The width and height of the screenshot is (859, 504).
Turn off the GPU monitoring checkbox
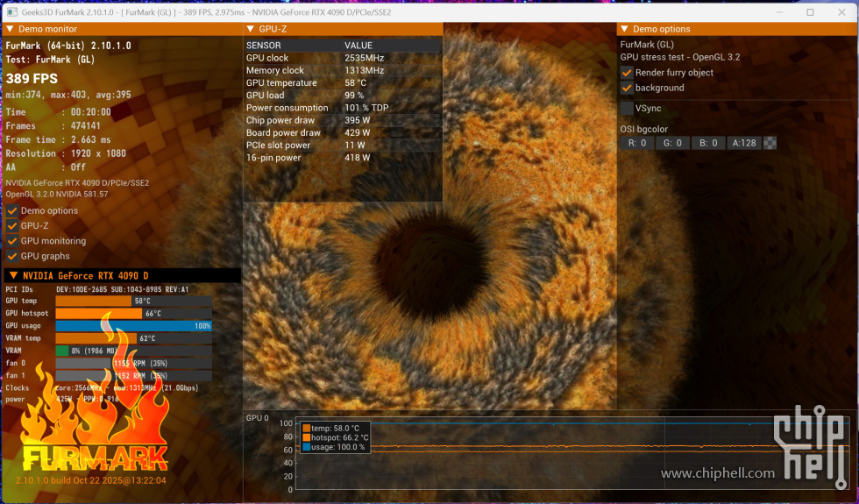tap(12, 241)
